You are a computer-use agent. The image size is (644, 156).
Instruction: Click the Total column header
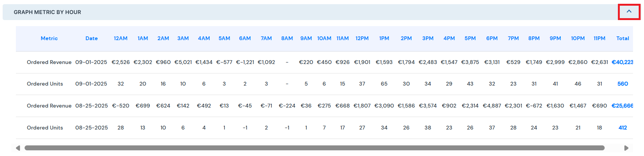(x=623, y=38)
